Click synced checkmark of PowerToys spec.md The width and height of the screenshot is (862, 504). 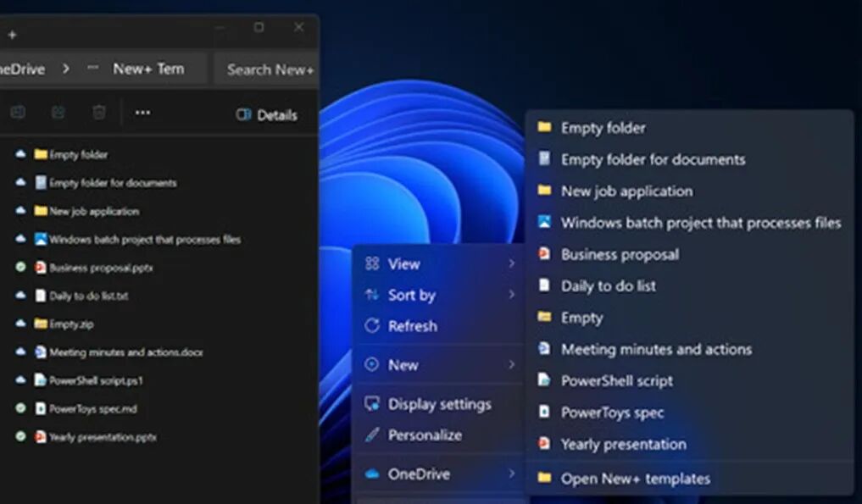(x=20, y=408)
